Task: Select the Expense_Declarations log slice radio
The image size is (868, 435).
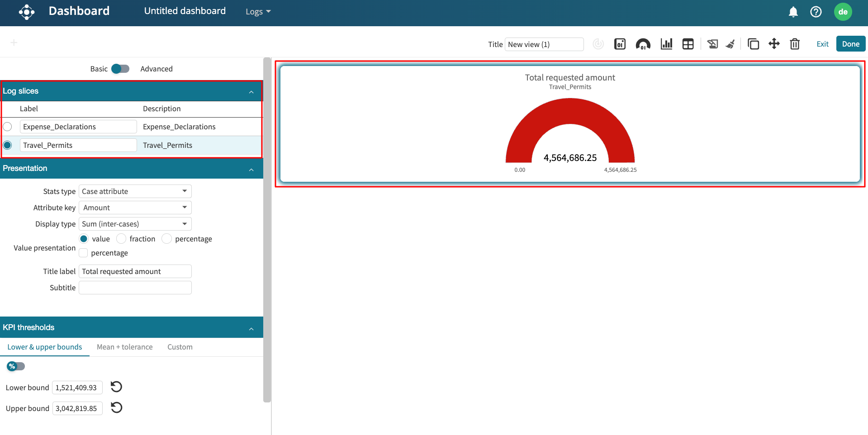Action: [8, 127]
